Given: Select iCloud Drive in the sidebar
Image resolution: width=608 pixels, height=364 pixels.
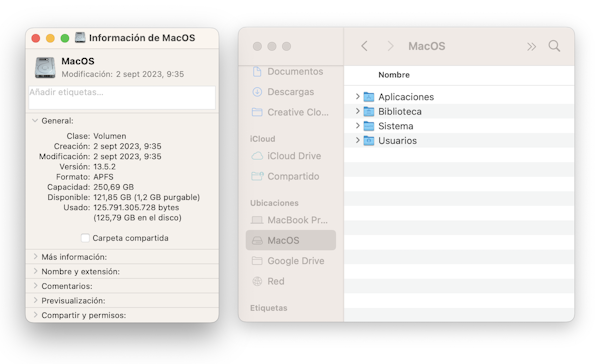Looking at the screenshot, I should [x=294, y=156].
